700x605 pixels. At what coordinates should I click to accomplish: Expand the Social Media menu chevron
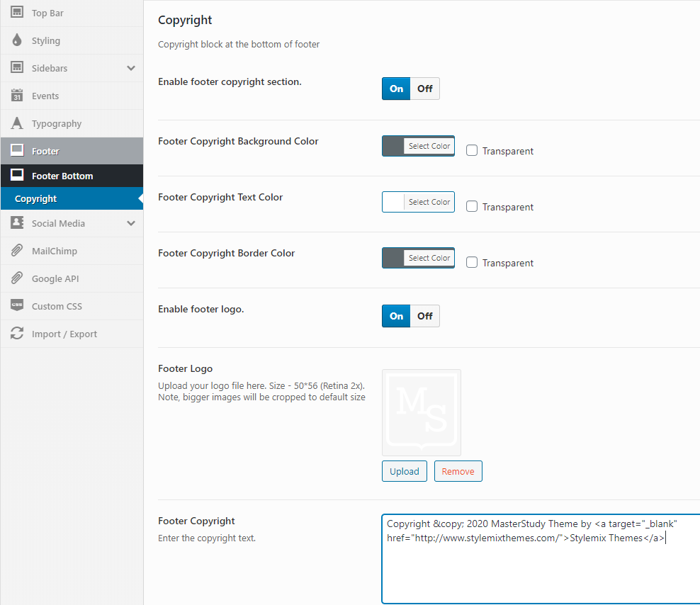(x=130, y=223)
